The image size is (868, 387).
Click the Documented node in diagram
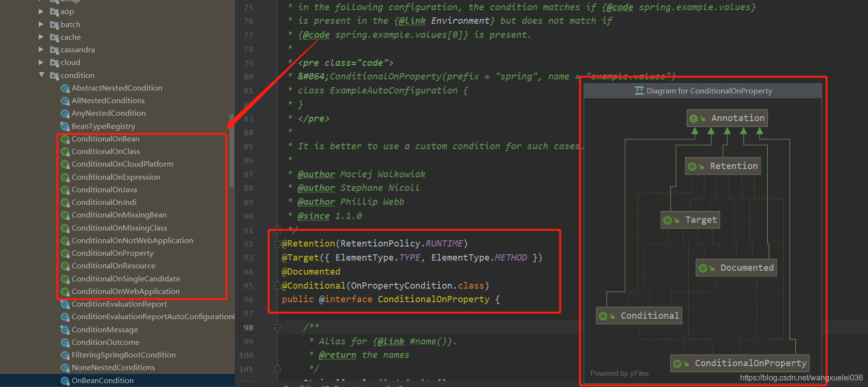736,268
